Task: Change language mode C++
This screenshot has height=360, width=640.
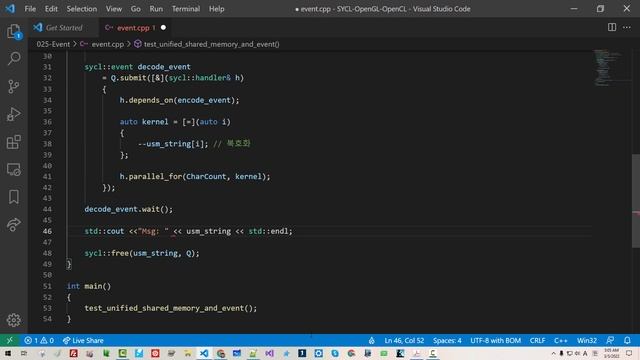Action: coord(561,340)
